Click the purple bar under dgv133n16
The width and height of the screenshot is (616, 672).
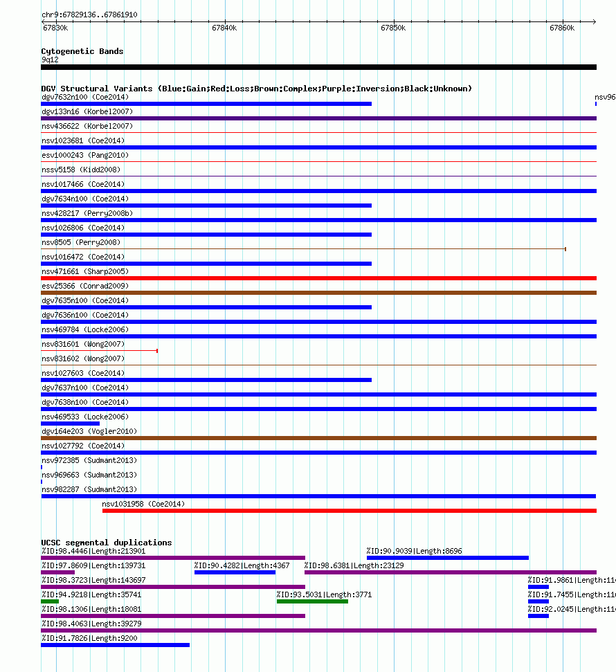[x=318, y=118]
